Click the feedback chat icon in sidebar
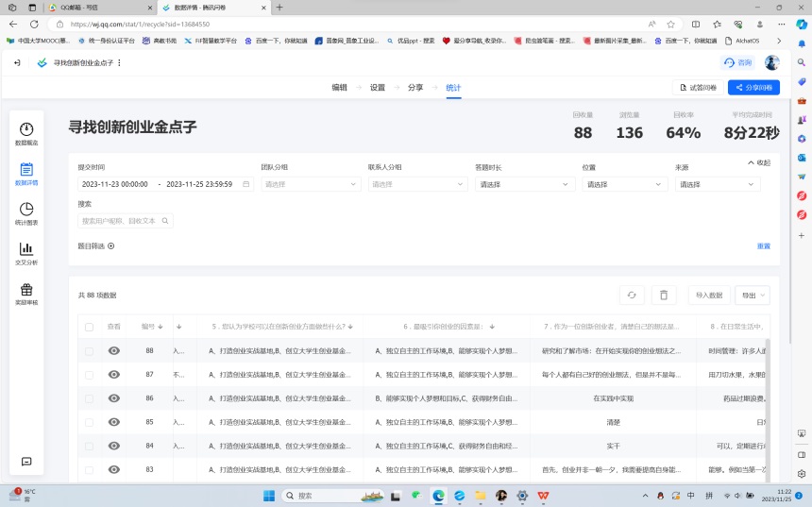Screen dimensions: 812x507 [26, 462]
